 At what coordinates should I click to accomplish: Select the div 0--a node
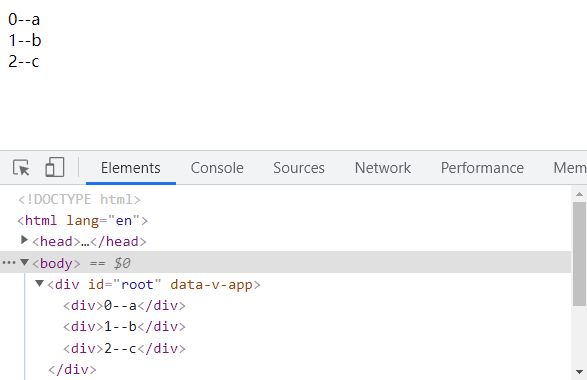[x=124, y=305]
